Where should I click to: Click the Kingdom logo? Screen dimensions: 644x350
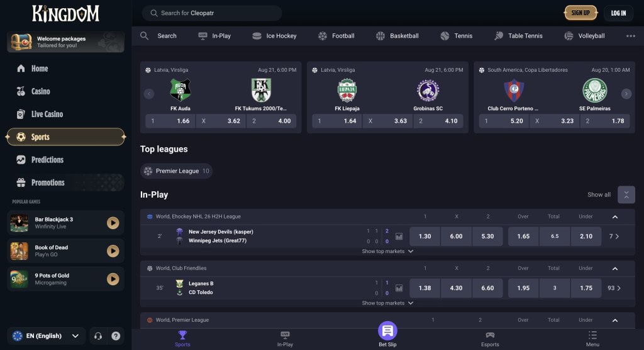[65, 14]
